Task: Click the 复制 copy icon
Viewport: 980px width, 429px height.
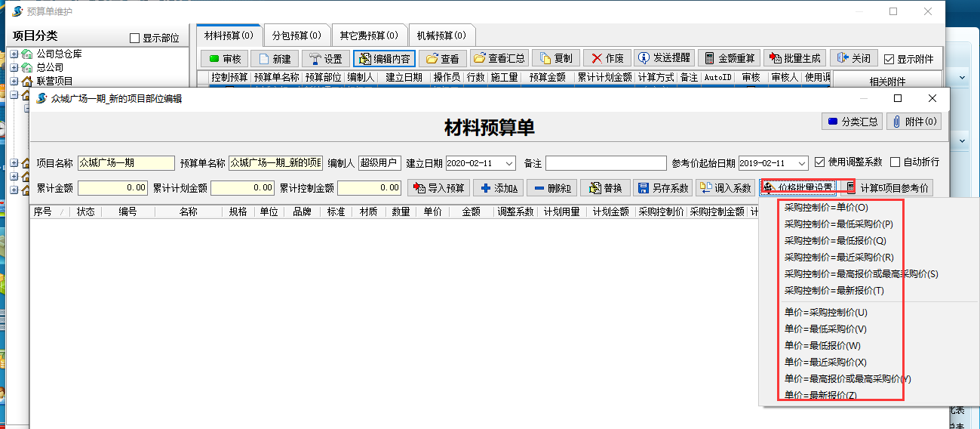Action: pos(545,59)
